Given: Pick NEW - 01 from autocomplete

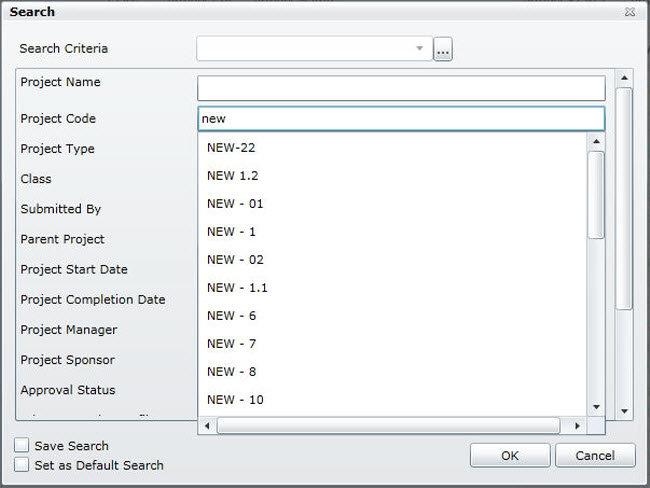Looking at the screenshot, I should point(235,203).
